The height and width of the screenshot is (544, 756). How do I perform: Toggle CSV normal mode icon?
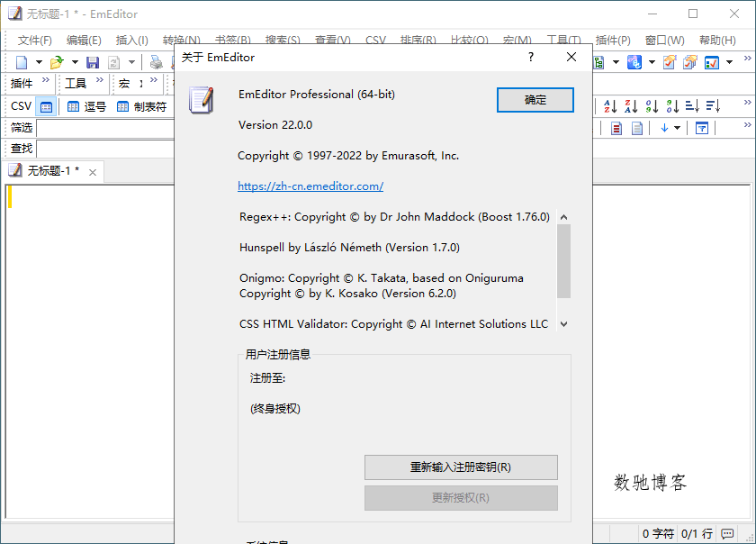(46, 106)
